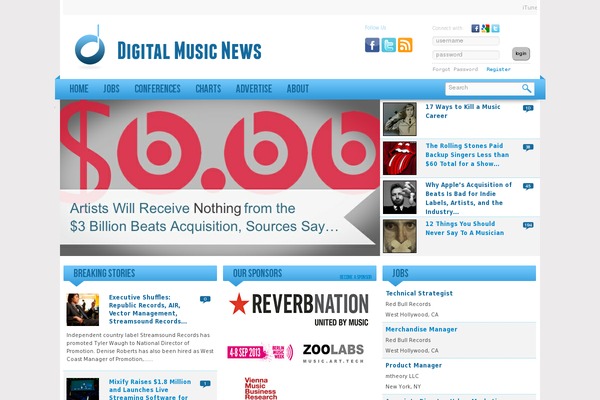The width and height of the screenshot is (600, 400).
Task: Focus the password input field
Action: point(466,55)
